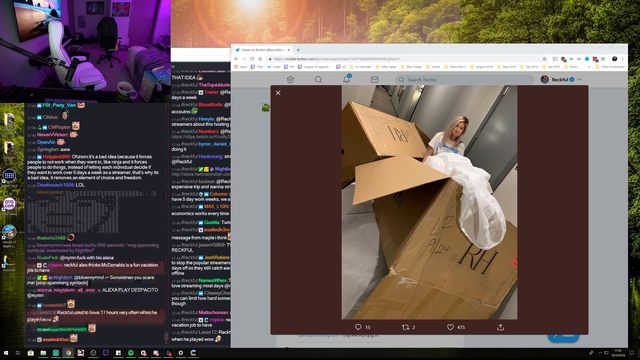Click the Reckful profile avatar in Twitter header

point(544,79)
